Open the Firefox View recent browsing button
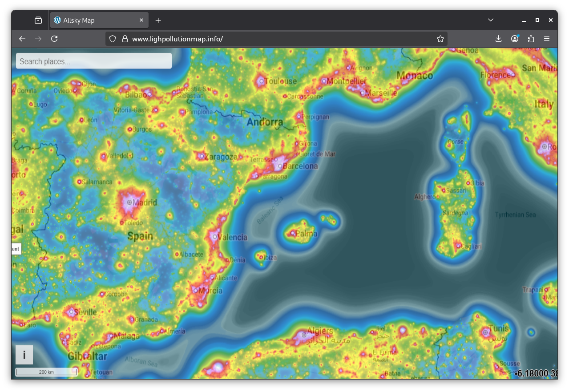The height and width of the screenshot is (392, 569). click(38, 20)
